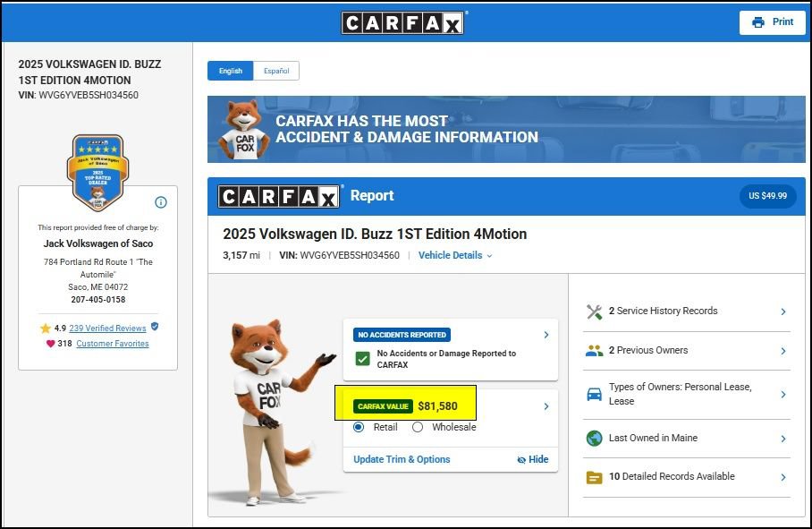Click Update Trim & Options link

click(402, 459)
